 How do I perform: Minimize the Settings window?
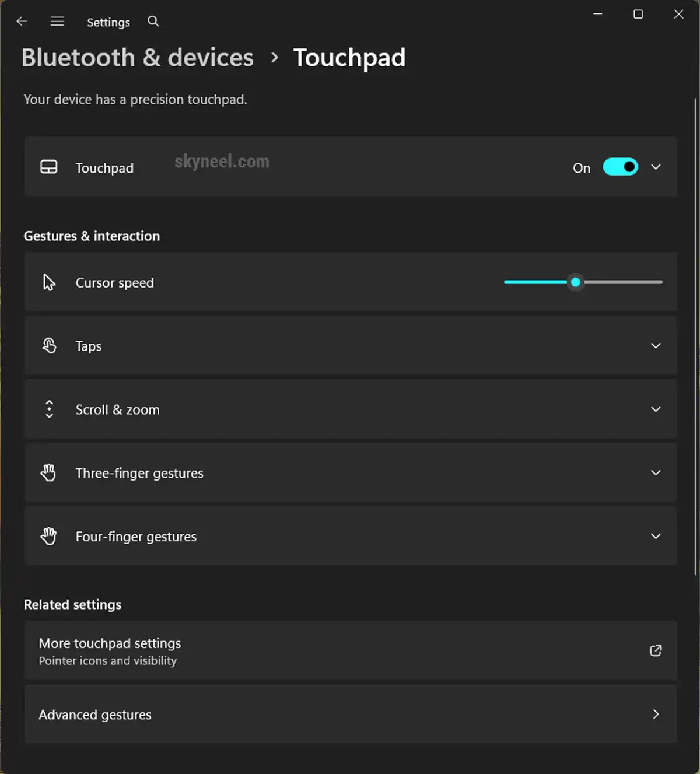coord(598,14)
